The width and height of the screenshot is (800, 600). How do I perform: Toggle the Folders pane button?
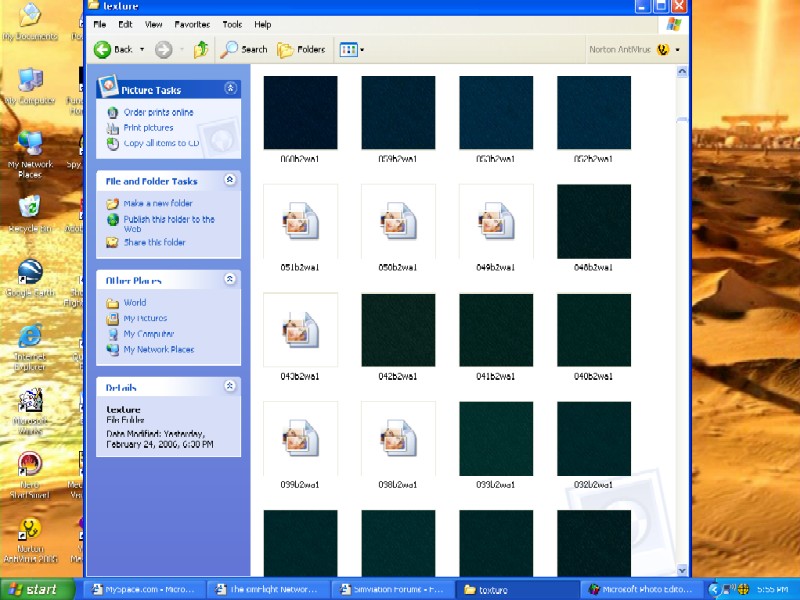[301, 49]
